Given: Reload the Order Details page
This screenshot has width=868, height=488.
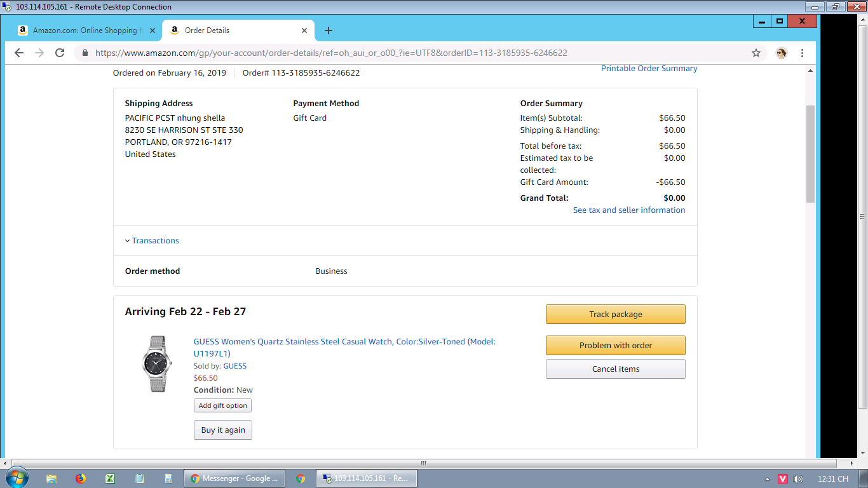Looking at the screenshot, I should coord(60,53).
